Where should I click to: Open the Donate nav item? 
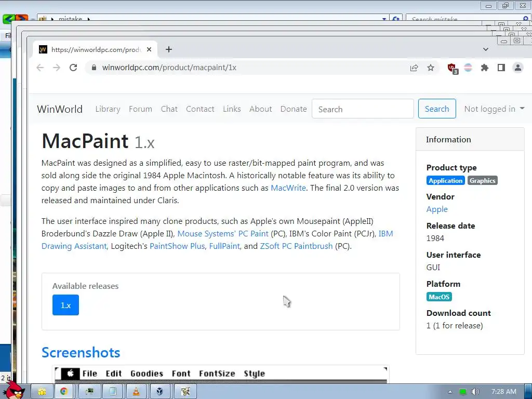point(294,109)
